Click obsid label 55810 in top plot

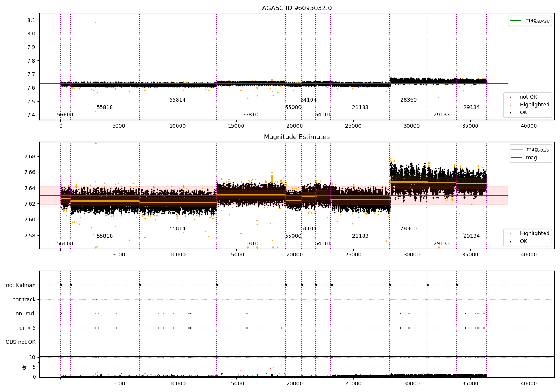(x=251, y=115)
